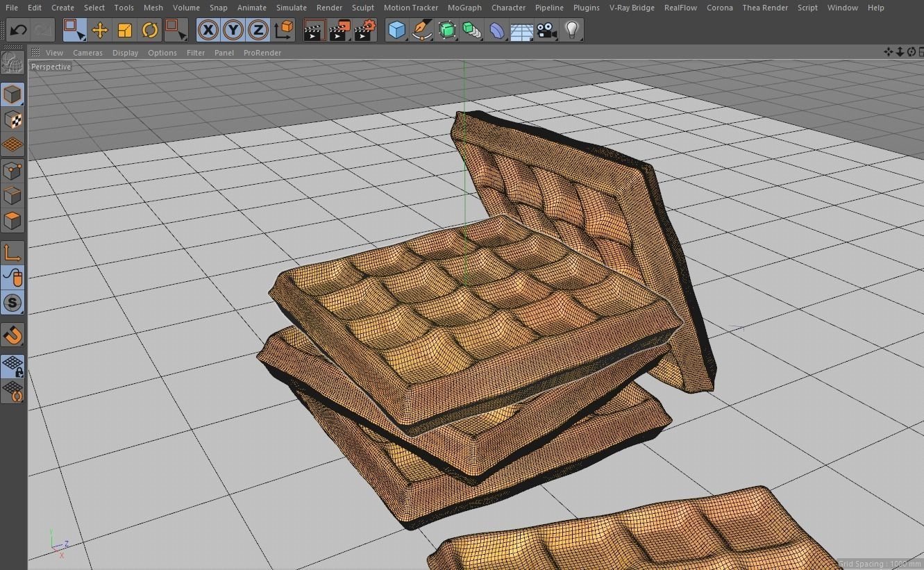Select the Move tool

tap(99, 30)
